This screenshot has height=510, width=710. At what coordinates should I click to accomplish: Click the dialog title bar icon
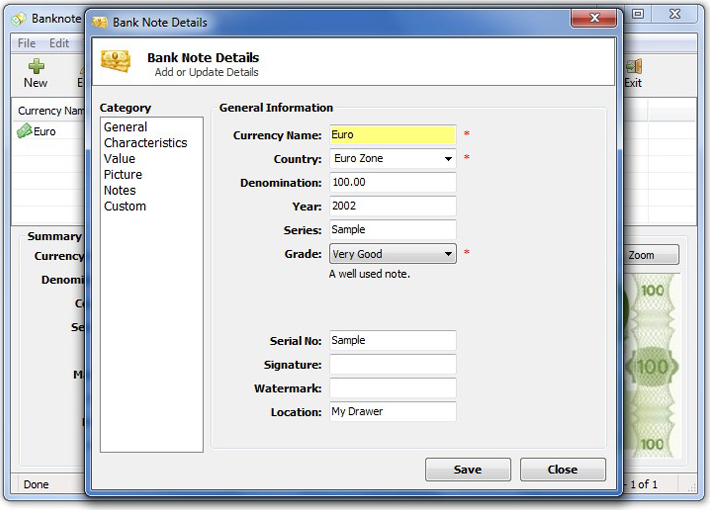99,20
